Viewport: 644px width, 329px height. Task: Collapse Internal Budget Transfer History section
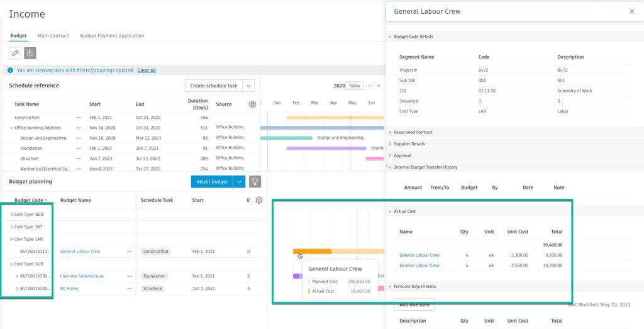(390, 167)
